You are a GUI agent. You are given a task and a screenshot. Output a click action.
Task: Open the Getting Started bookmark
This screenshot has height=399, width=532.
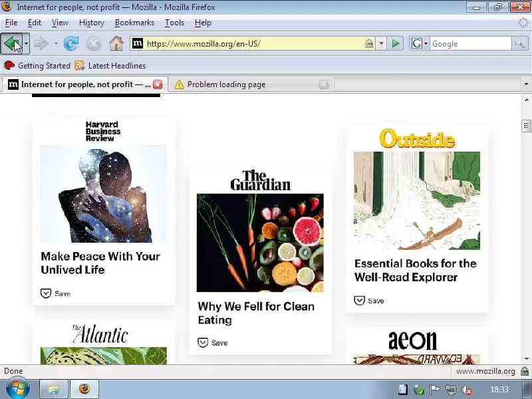click(37, 65)
